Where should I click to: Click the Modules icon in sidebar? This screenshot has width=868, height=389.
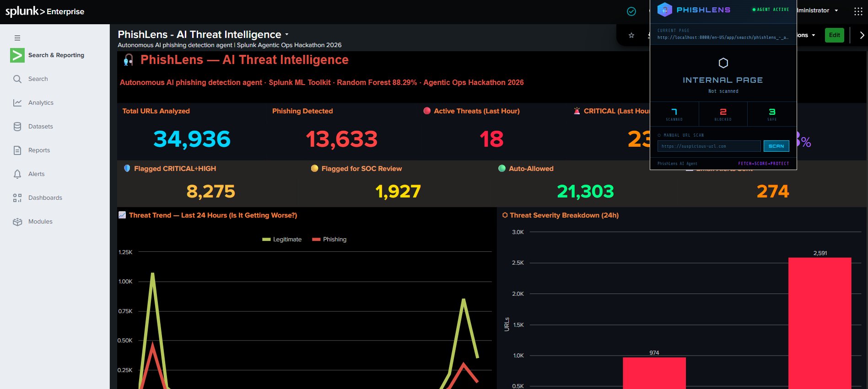[17, 222]
